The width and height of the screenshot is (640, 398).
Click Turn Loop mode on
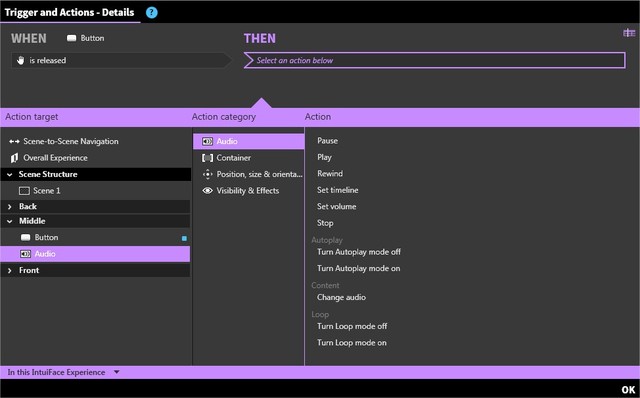(x=351, y=342)
